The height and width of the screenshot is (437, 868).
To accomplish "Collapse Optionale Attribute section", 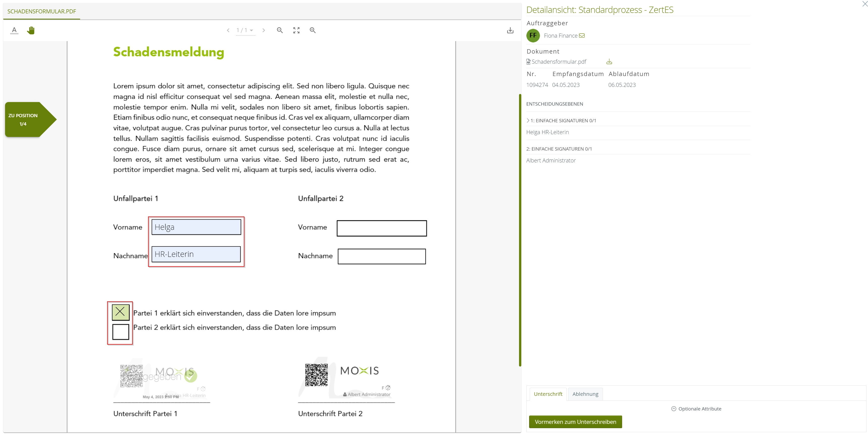I will coord(696,409).
